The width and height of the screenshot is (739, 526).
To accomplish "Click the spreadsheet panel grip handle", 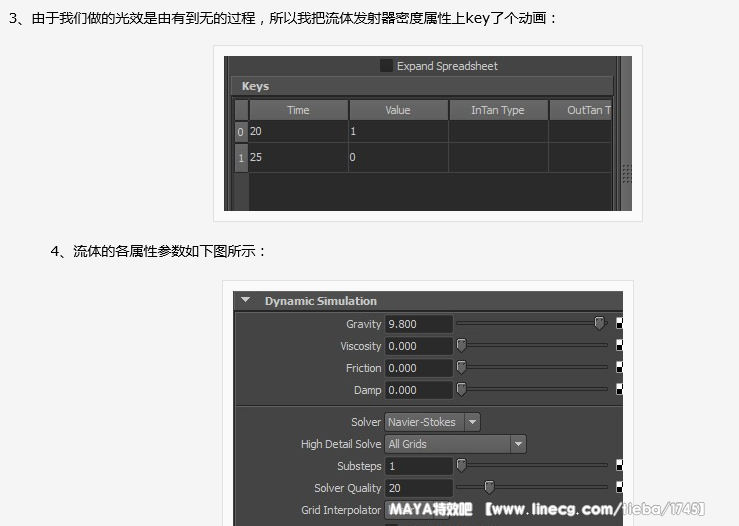I will coord(626,174).
